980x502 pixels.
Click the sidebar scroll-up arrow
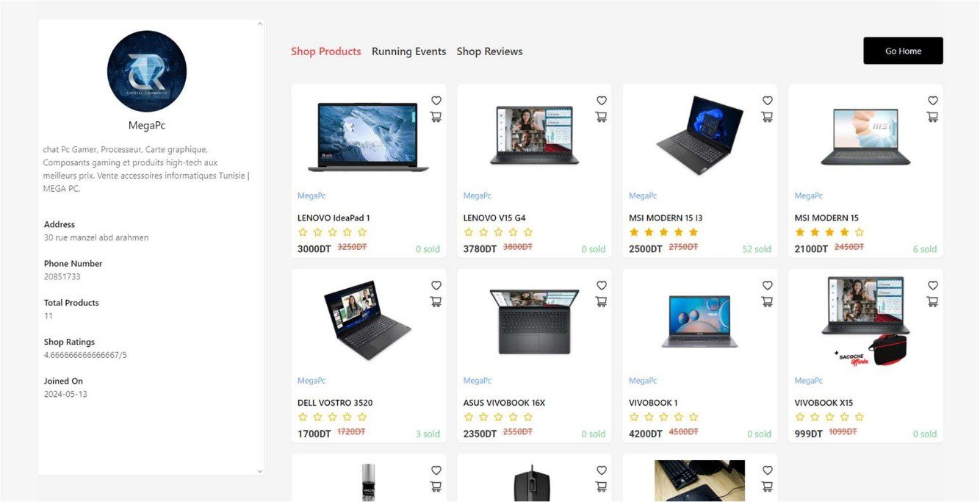point(260,24)
